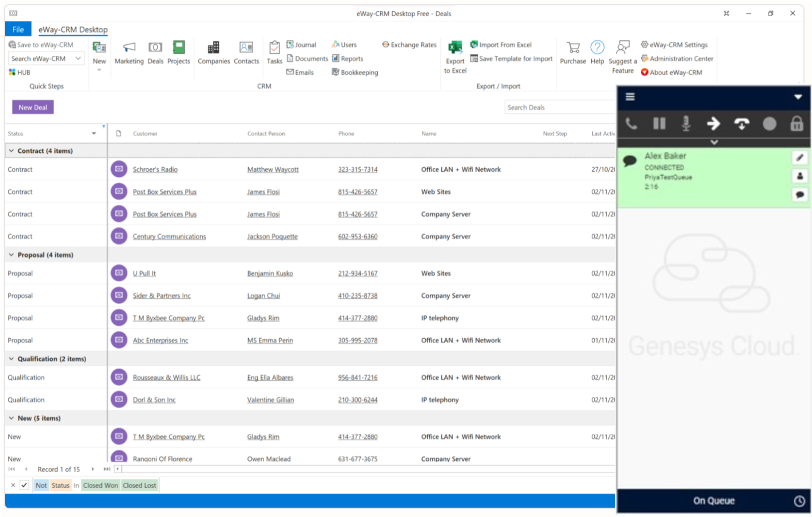The image size is (812, 517).
Task: Hold the call with the pause icon
Action: pyautogui.click(x=659, y=123)
